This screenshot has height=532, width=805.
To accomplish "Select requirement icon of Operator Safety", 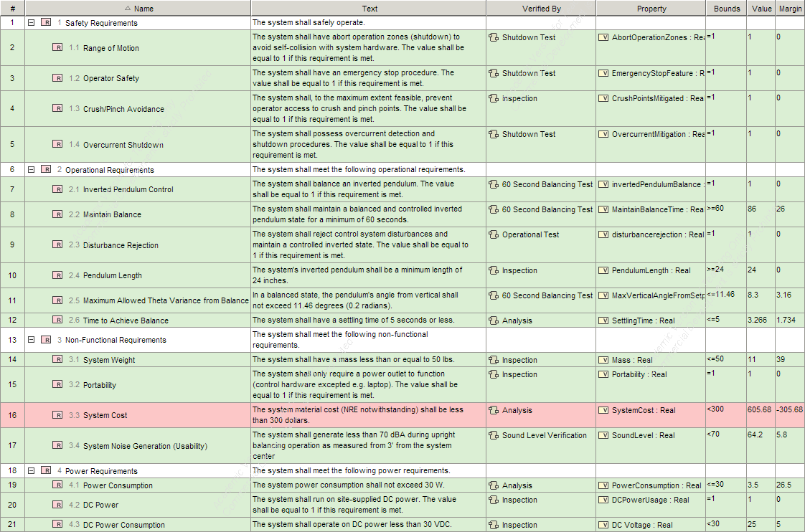I will point(57,78).
